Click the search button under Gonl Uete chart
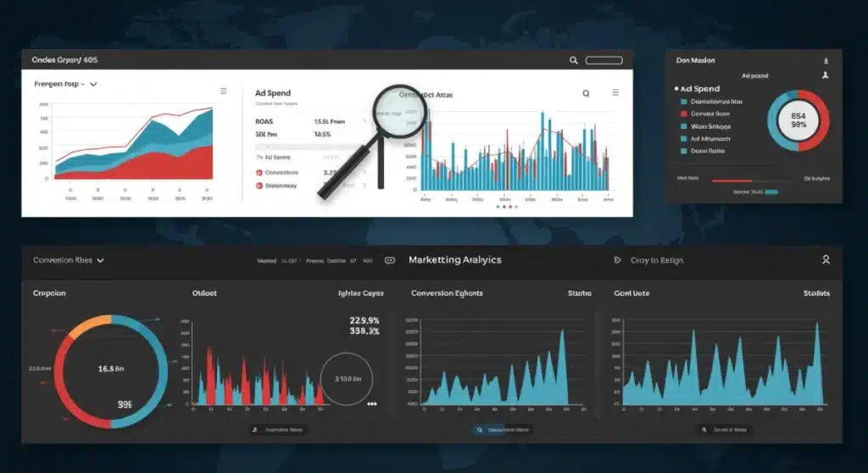This screenshot has height=473, width=868. coord(726,430)
